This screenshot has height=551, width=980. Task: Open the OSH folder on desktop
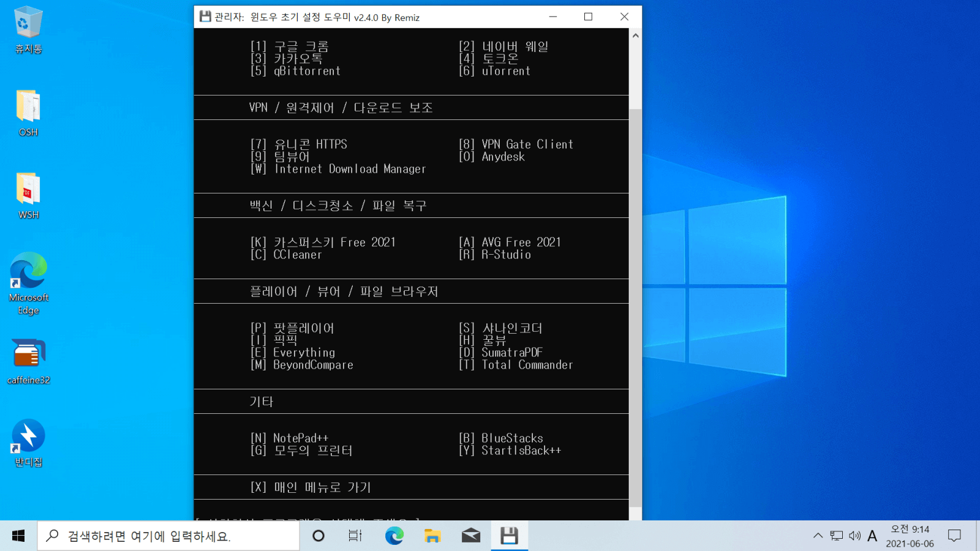28,113
